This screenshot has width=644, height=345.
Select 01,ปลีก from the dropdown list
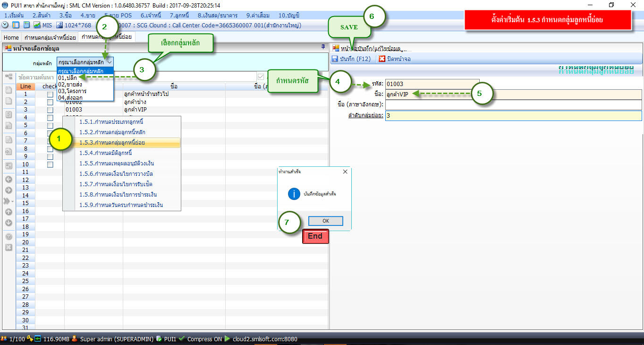pyautogui.click(x=85, y=78)
